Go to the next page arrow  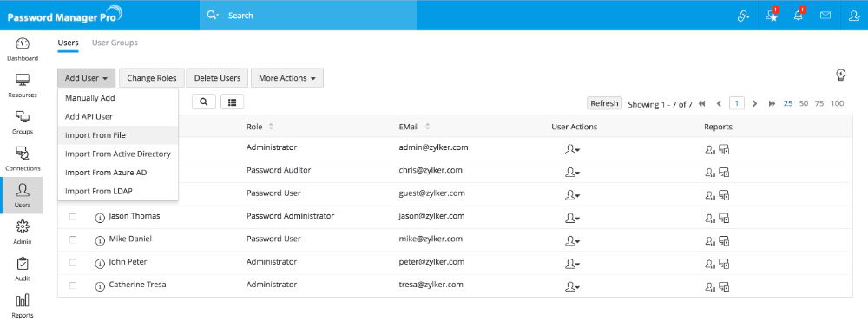[x=754, y=103]
